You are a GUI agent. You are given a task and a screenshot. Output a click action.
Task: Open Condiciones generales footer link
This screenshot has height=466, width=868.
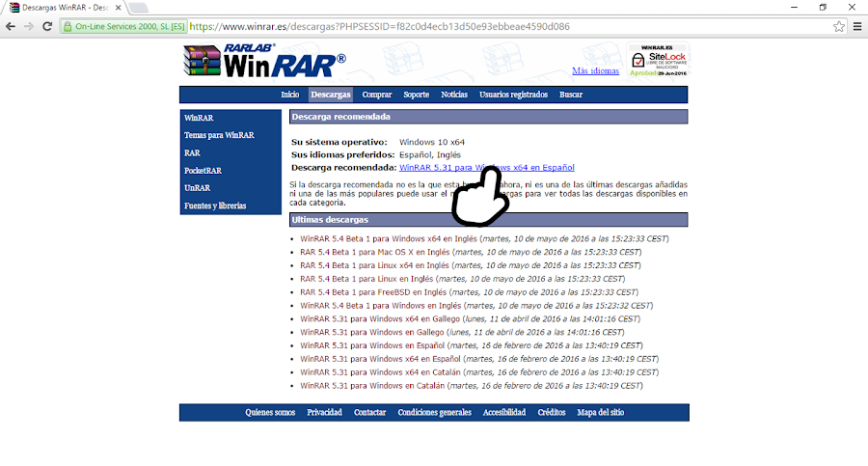point(435,412)
